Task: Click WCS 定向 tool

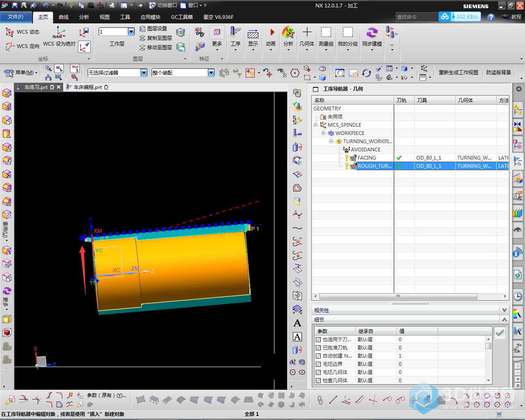Action: point(23,46)
